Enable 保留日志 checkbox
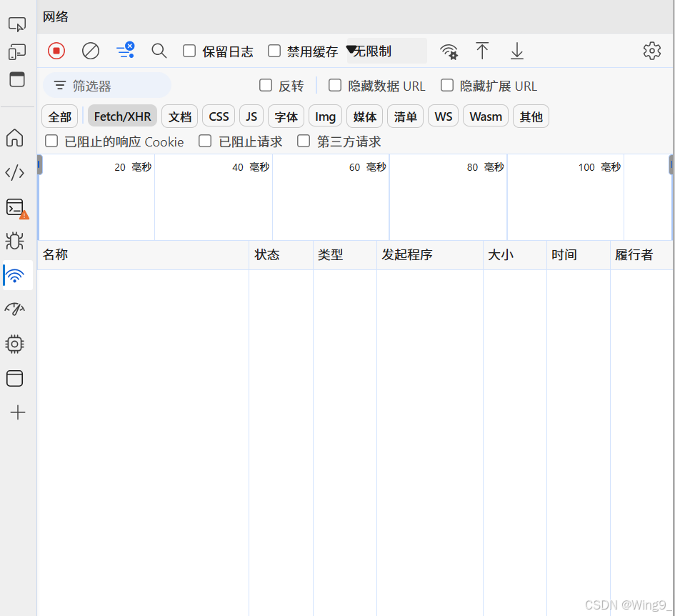This screenshot has width=675, height=616. point(189,51)
